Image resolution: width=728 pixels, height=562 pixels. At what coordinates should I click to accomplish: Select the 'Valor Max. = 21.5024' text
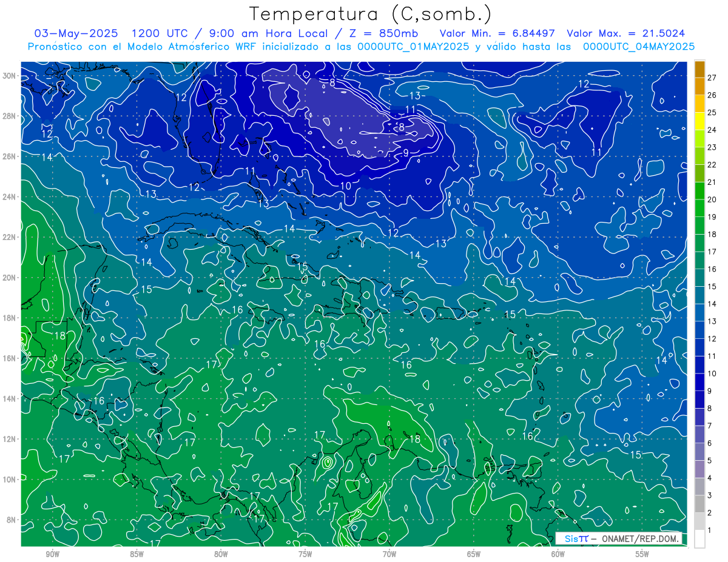tap(626, 33)
